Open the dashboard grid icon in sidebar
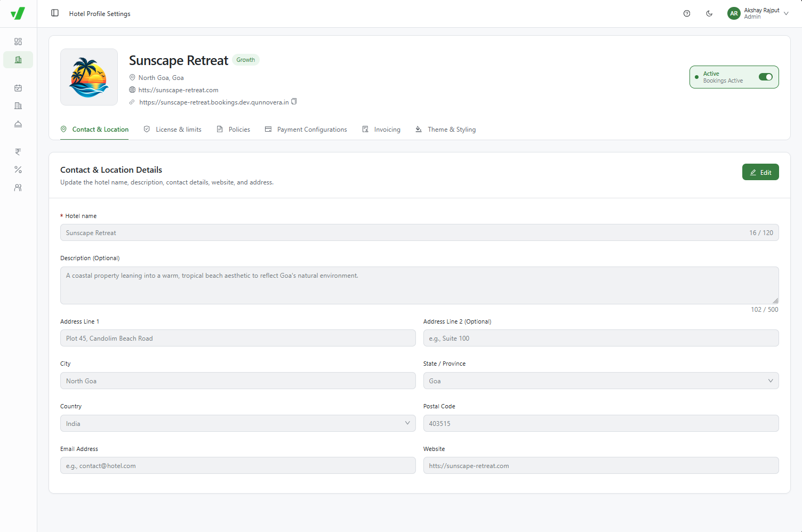Viewport: 802px width, 532px height. 18,42
